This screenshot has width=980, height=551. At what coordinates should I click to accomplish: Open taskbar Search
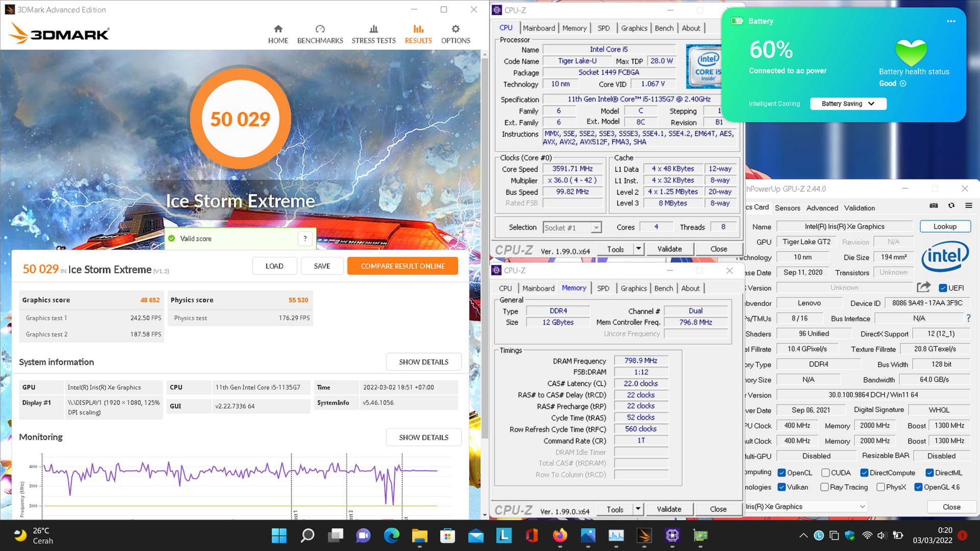[x=307, y=535]
